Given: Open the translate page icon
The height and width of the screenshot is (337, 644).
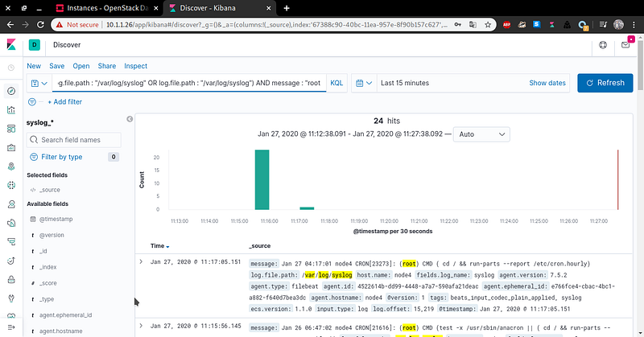Looking at the screenshot, I should (473, 25).
